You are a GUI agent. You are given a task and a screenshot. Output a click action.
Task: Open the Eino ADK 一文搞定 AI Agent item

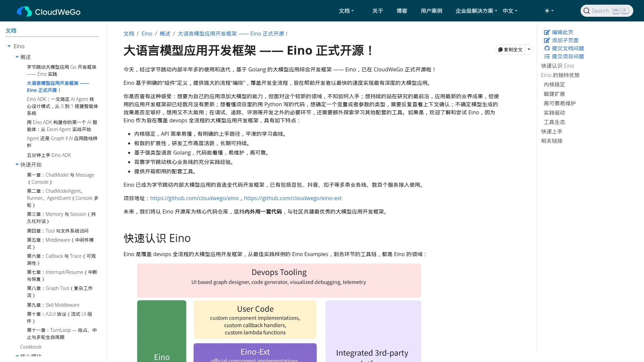coord(62,106)
